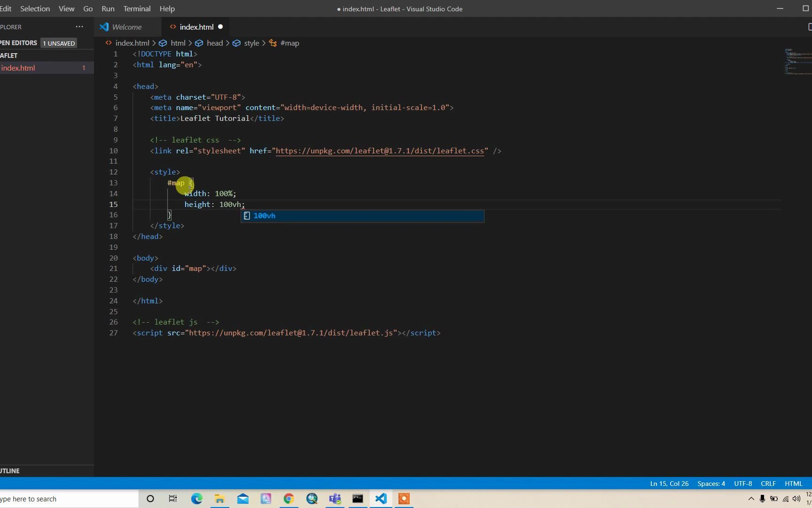Image resolution: width=812 pixels, height=508 pixels.
Task: Open the Help menu
Action: click(167, 8)
